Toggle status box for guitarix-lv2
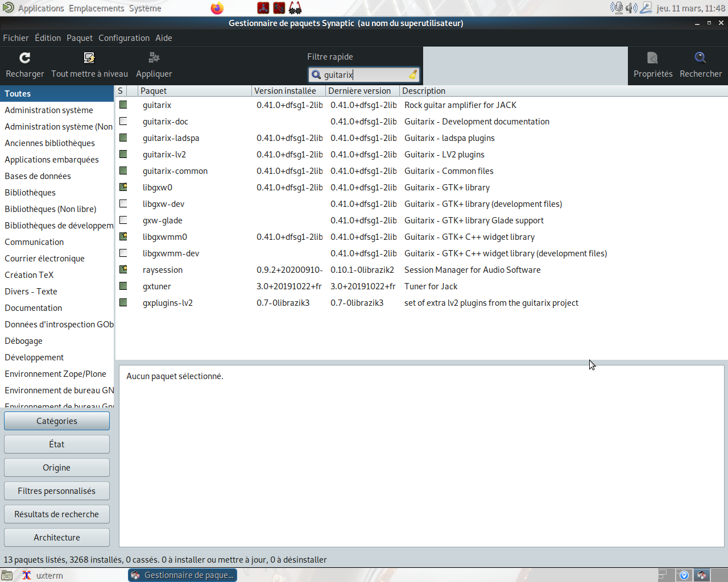This screenshot has width=728, height=582. coord(123,155)
